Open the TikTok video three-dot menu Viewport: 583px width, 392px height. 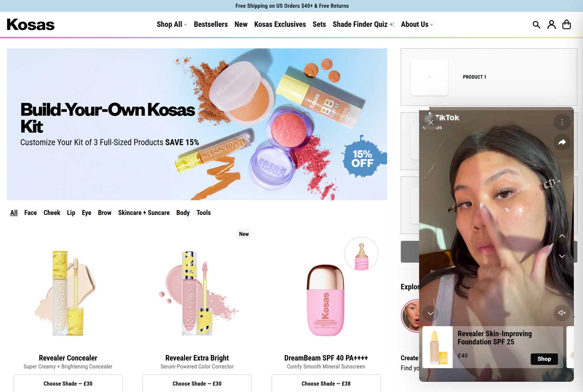tap(562, 122)
